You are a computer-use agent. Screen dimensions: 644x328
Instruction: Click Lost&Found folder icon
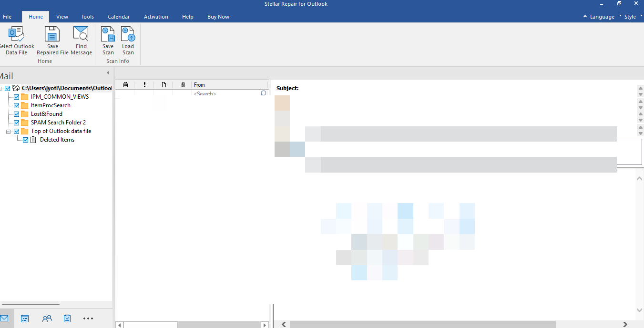coord(25,114)
